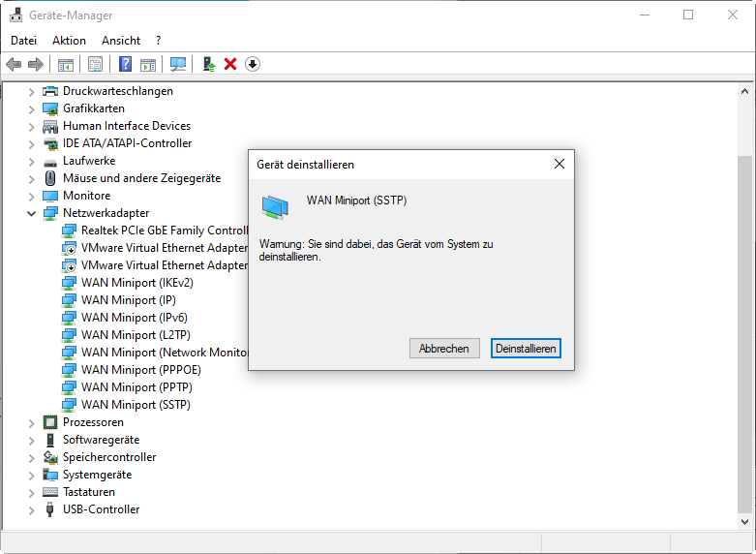
Task: Expand Mäuse und andere Zeigegeräte node
Action: (x=31, y=178)
